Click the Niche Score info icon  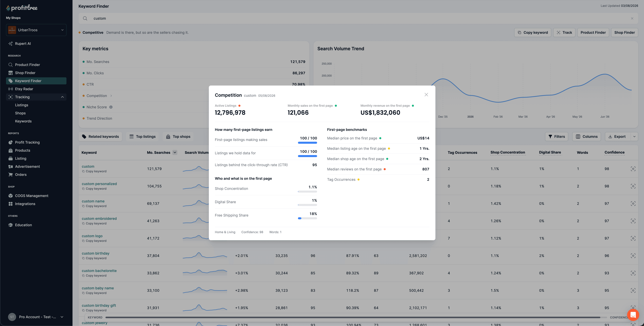tap(111, 107)
